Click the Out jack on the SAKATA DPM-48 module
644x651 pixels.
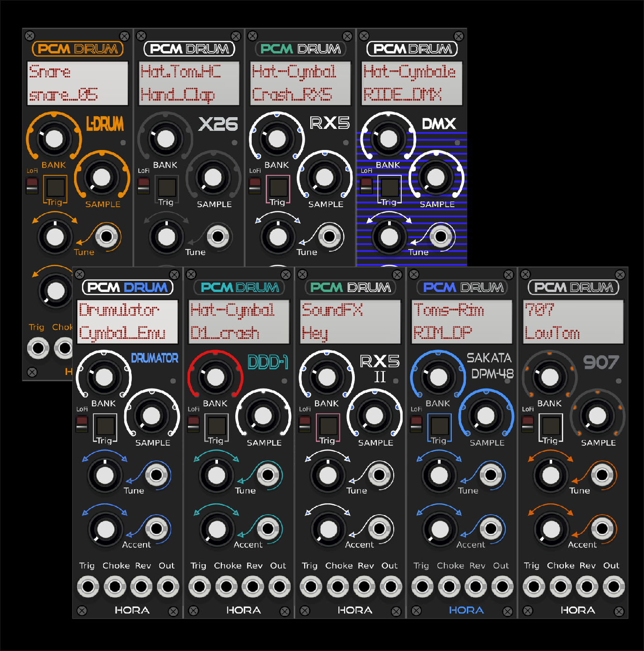coord(502,586)
